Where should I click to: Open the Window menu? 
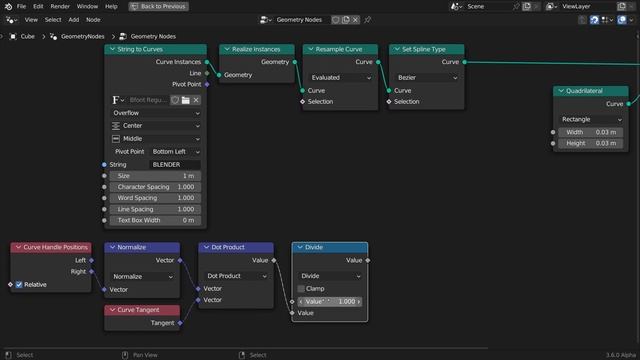tap(87, 7)
